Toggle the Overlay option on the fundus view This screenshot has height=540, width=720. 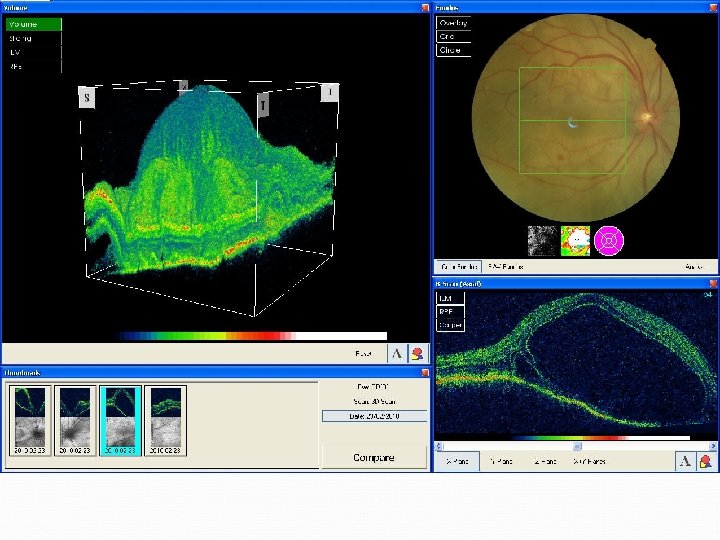[453, 22]
